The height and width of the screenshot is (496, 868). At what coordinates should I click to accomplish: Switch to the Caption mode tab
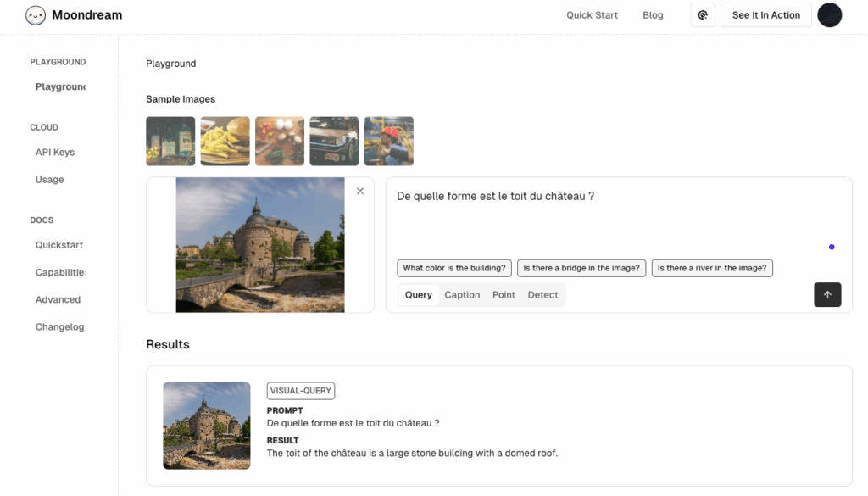[x=462, y=295]
